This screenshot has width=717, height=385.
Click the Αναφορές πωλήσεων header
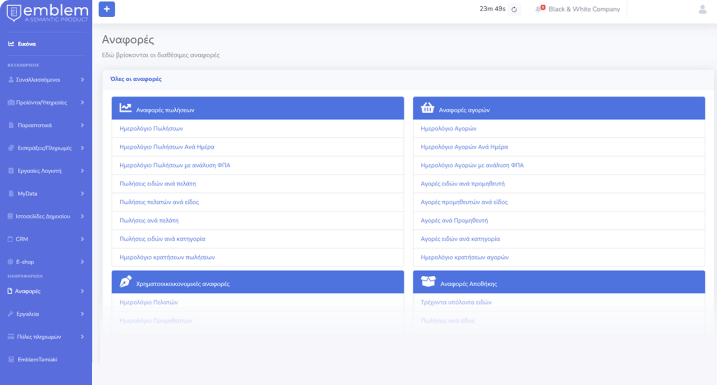258,108
